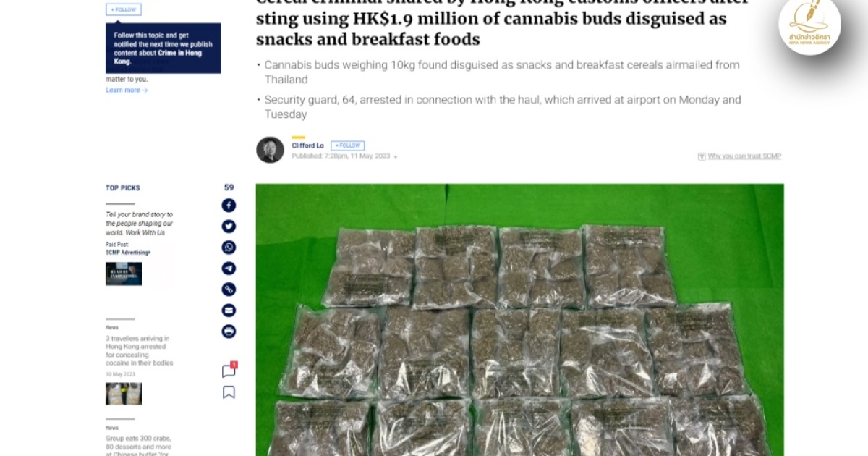Bookmark this article

pyautogui.click(x=229, y=392)
